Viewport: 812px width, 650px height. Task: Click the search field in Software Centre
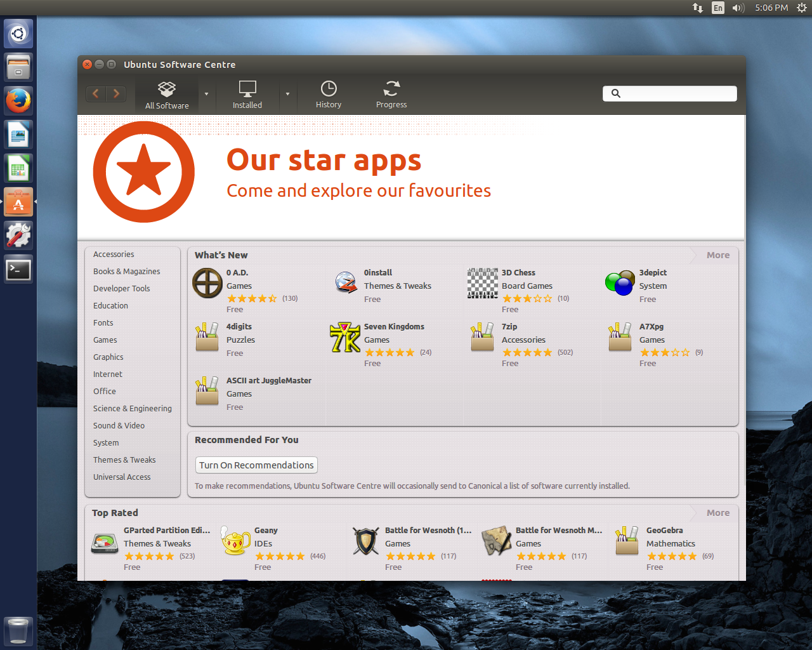coord(670,93)
